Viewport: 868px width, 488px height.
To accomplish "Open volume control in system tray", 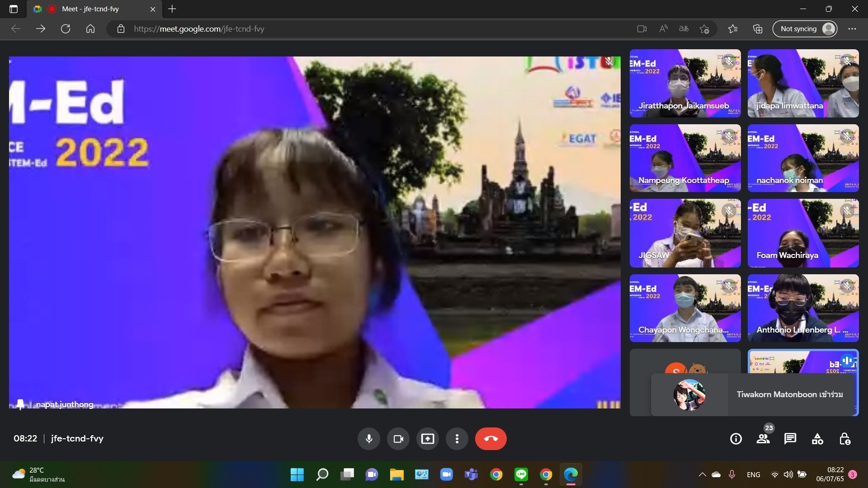I will click(788, 474).
